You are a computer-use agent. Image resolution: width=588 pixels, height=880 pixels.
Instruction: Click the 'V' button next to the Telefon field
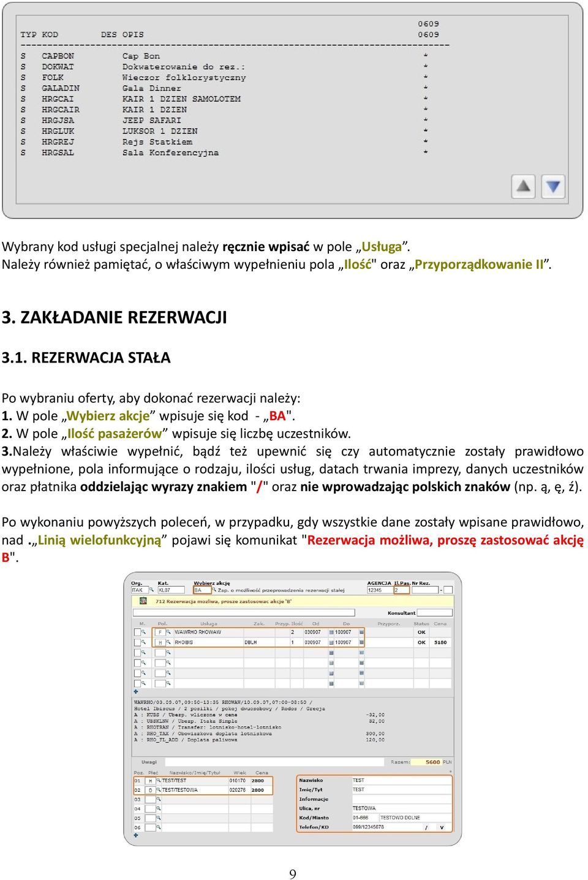(x=442, y=827)
